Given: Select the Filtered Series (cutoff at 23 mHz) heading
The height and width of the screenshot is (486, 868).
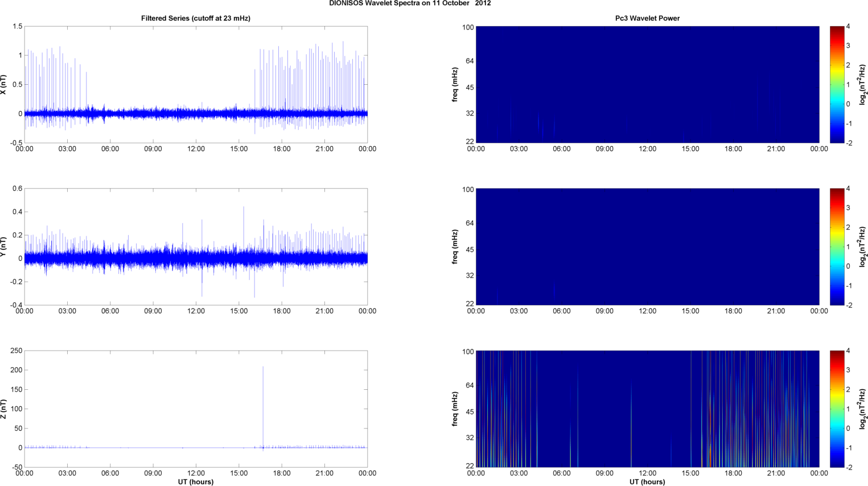Looking at the screenshot, I should click(196, 18).
